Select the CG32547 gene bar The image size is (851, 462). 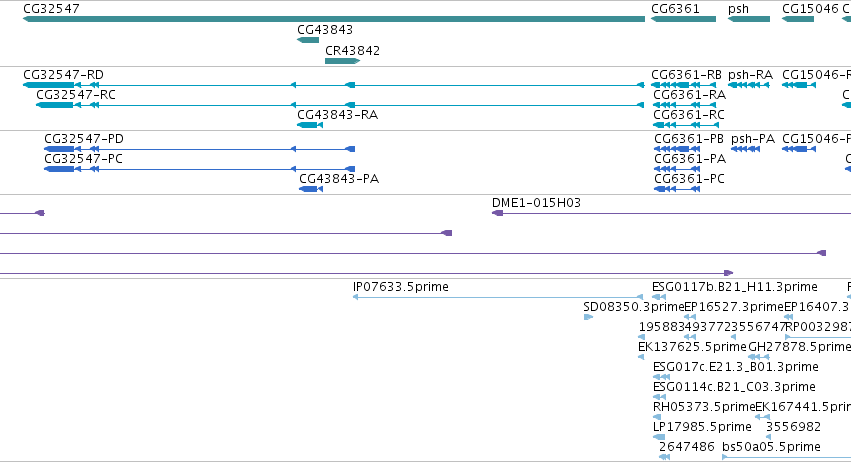[334, 19]
